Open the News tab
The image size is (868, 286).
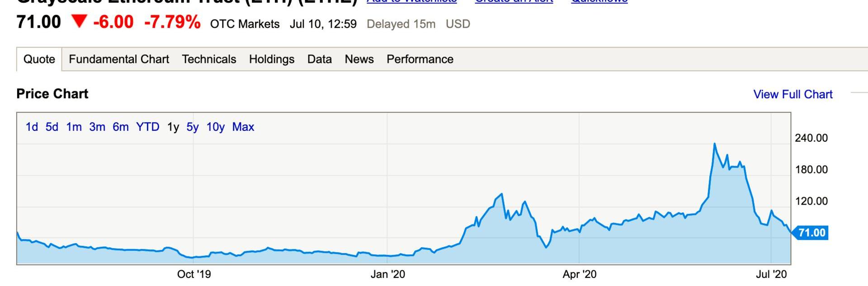click(x=359, y=59)
